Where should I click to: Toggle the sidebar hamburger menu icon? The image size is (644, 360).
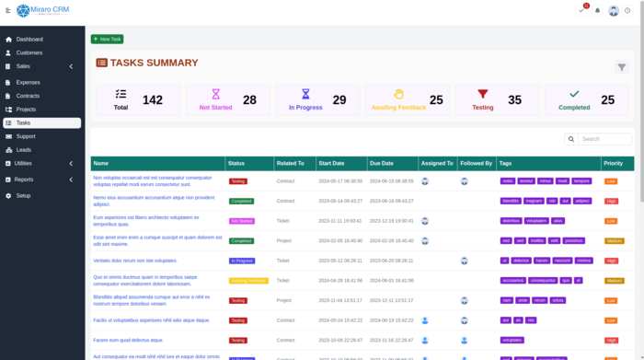(7, 11)
